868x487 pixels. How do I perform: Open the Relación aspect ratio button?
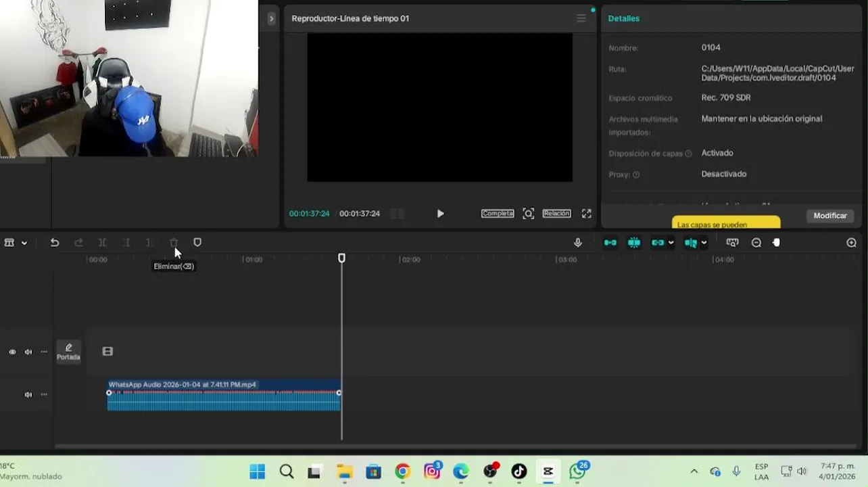point(556,213)
